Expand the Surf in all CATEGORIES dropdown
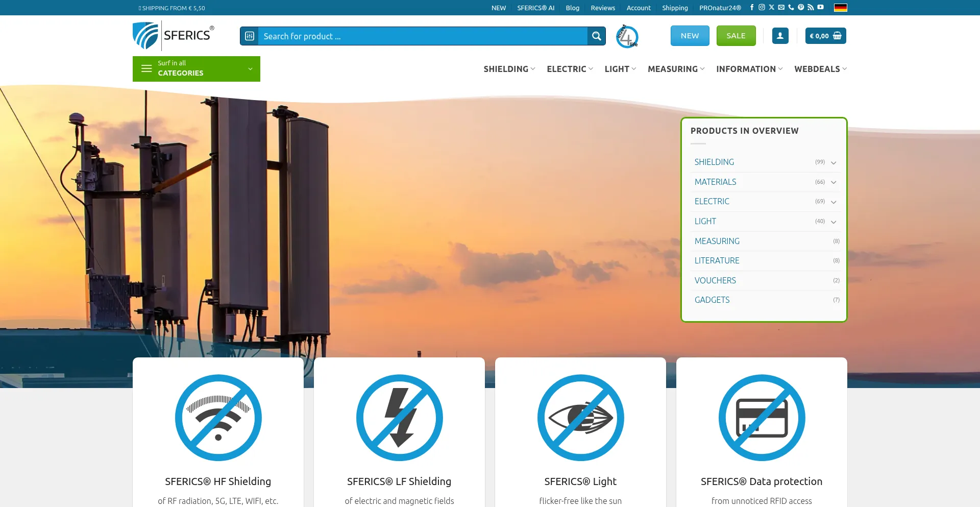980x507 pixels. tap(197, 69)
